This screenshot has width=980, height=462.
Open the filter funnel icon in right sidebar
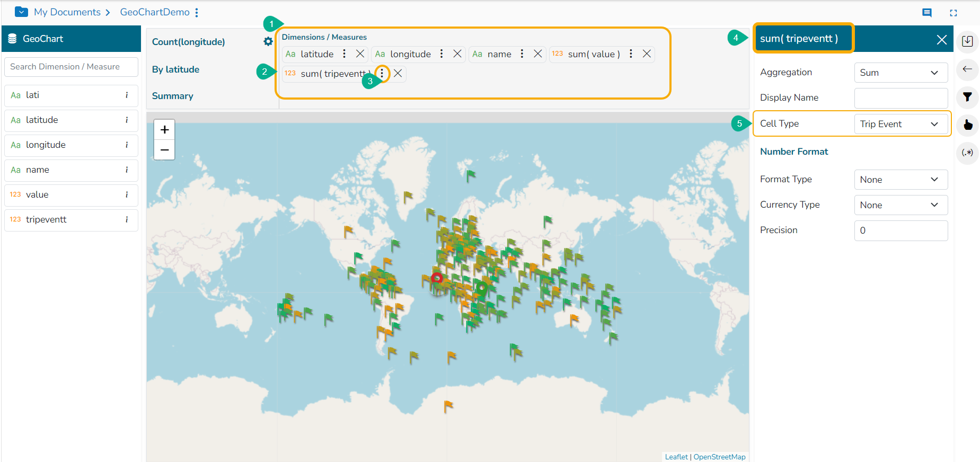pyautogui.click(x=967, y=97)
